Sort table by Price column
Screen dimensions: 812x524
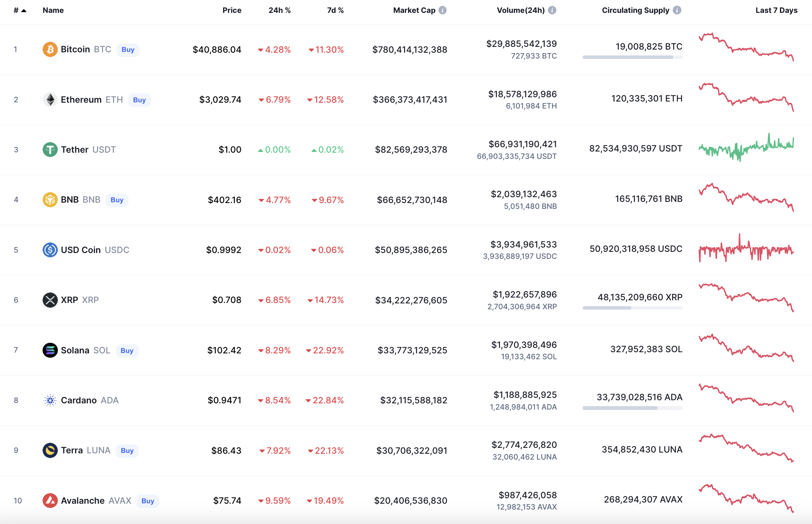(232, 10)
